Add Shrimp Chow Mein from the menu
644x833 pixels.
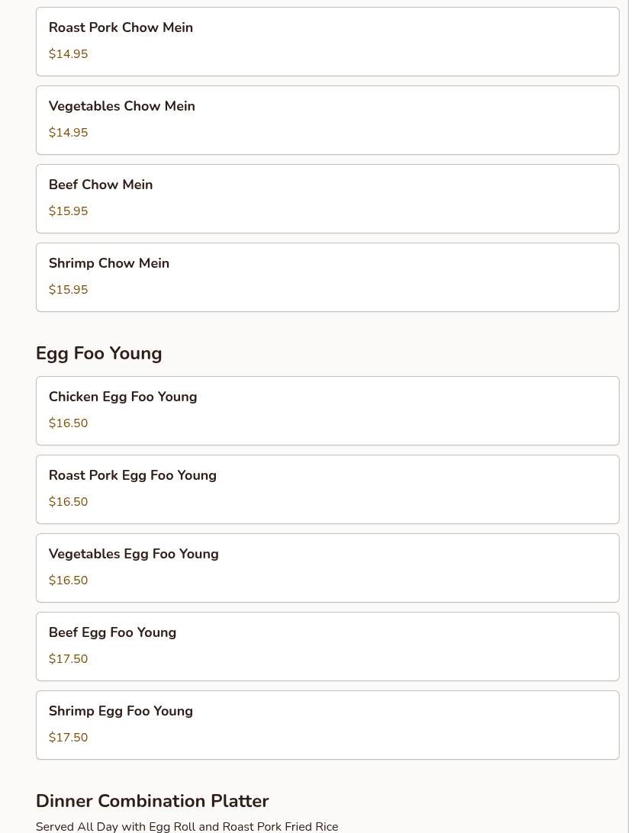[x=327, y=277]
